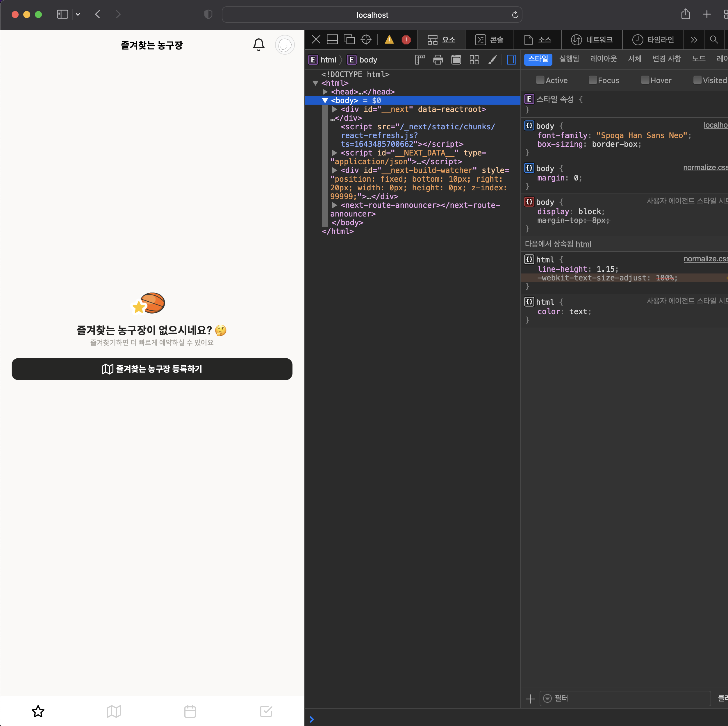Open the calendar icon in bottom navigation

pos(190,711)
